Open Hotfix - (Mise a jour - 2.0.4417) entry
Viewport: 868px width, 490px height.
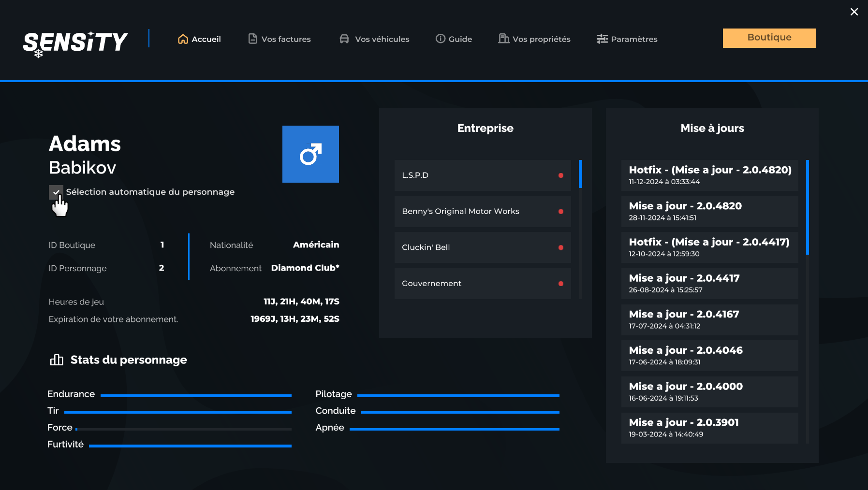(x=710, y=247)
